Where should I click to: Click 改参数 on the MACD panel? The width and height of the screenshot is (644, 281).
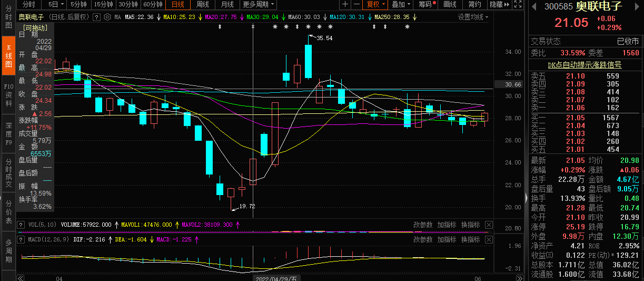422,239
